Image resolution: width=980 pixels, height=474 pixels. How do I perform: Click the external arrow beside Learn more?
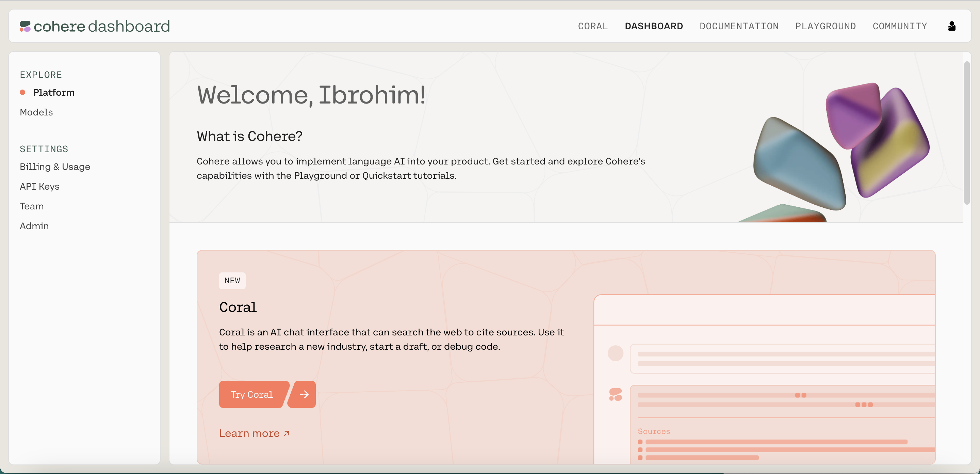point(287,433)
